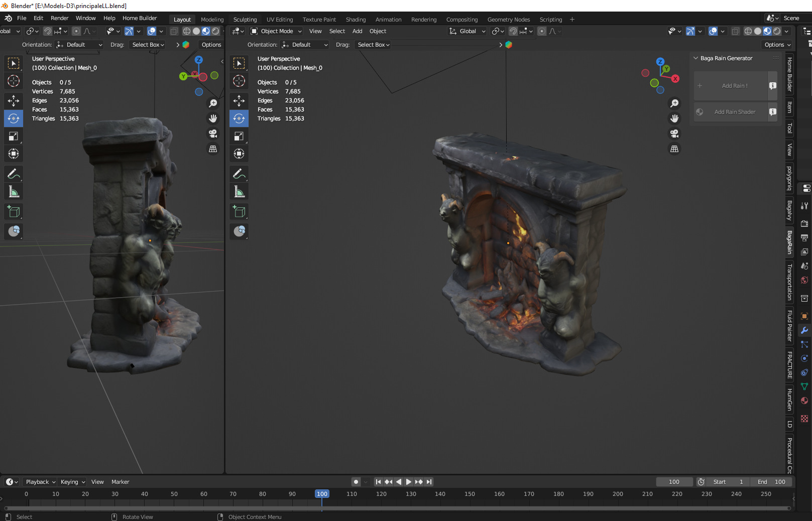This screenshot has width=812, height=521.
Task: Switch to Modeling workspace tab
Action: (x=212, y=20)
